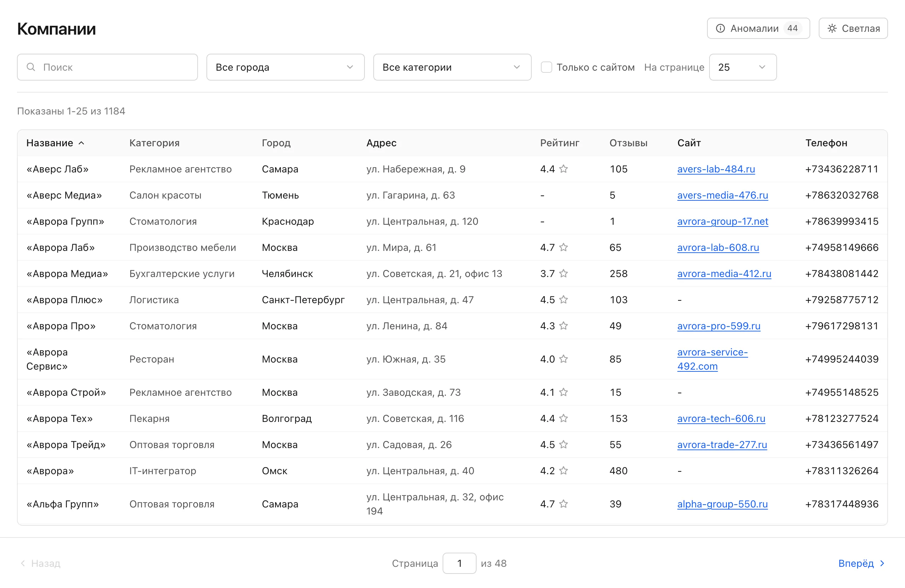Go to the next page with Вперёд
The width and height of the screenshot is (905, 588).
862,563
